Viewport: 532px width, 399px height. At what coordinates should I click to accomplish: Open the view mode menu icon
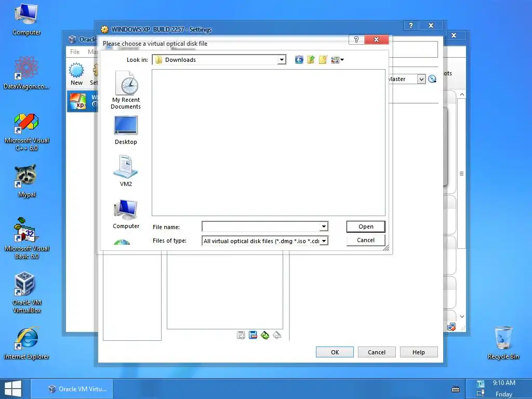[x=337, y=60]
